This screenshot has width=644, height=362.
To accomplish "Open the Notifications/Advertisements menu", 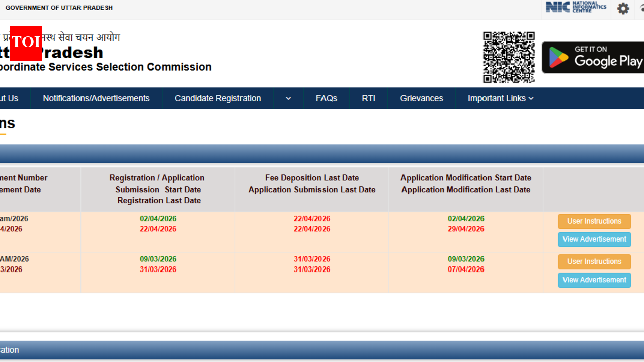I will tap(96, 98).
